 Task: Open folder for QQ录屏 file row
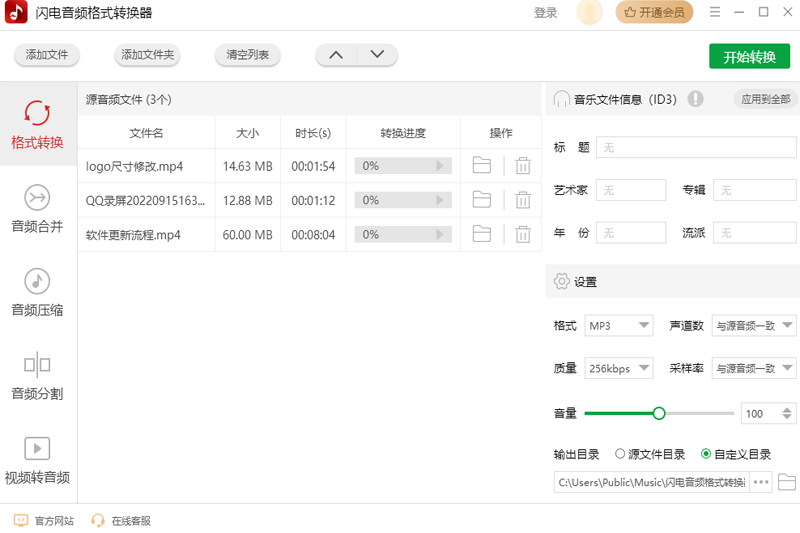[x=482, y=199]
